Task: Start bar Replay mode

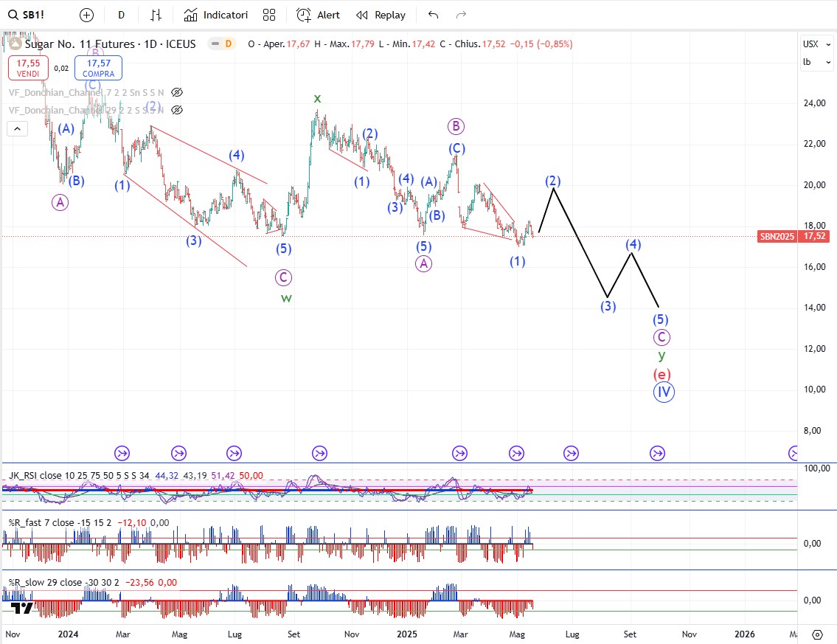Action: point(381,15)
